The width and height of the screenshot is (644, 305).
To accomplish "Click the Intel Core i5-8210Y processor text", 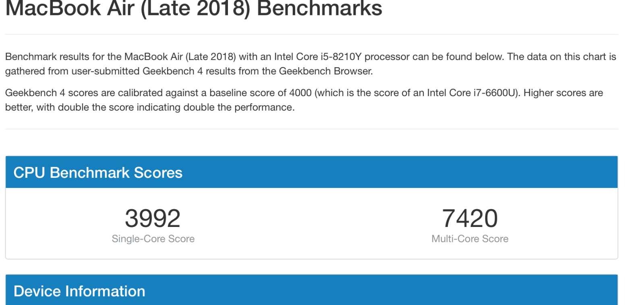I will (318, 57).
